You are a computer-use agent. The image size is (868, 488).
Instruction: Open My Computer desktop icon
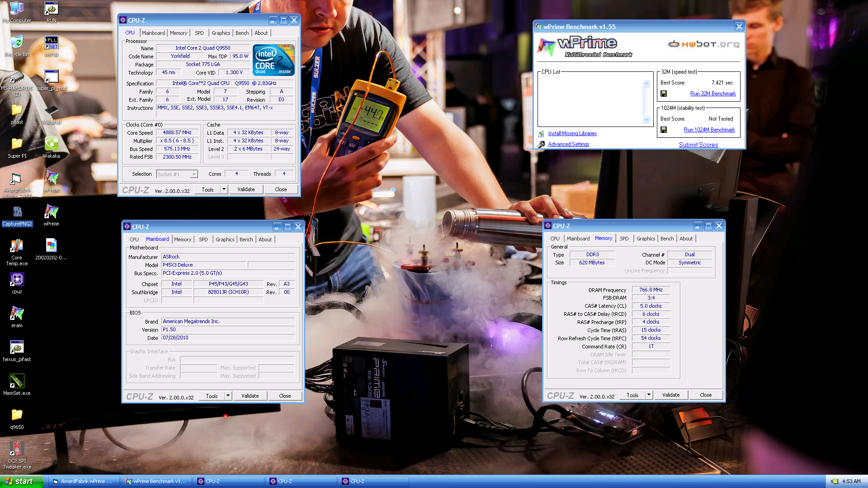click(17, 12)
